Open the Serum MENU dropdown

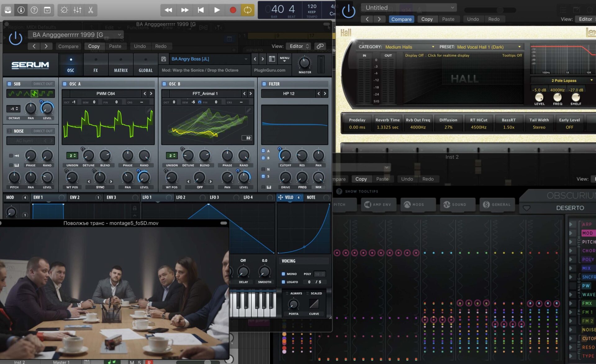click(284, 59)
